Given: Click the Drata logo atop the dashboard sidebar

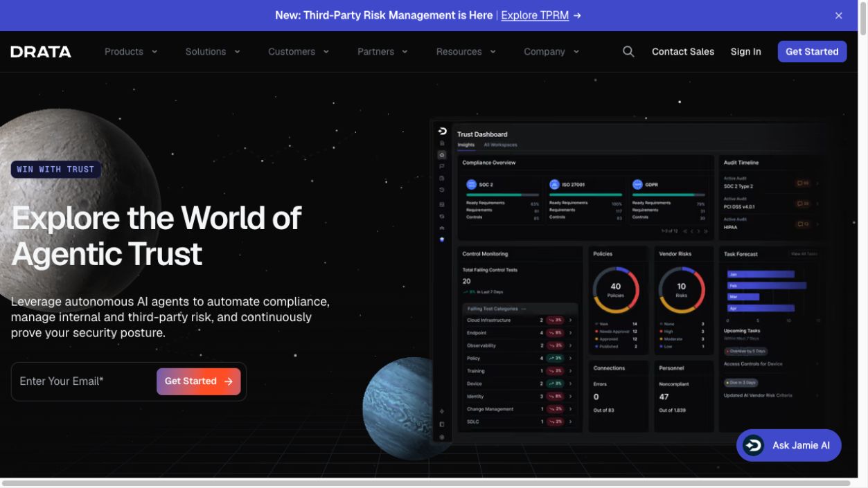Looking at the screenshot, I should (x=442, y=131).
